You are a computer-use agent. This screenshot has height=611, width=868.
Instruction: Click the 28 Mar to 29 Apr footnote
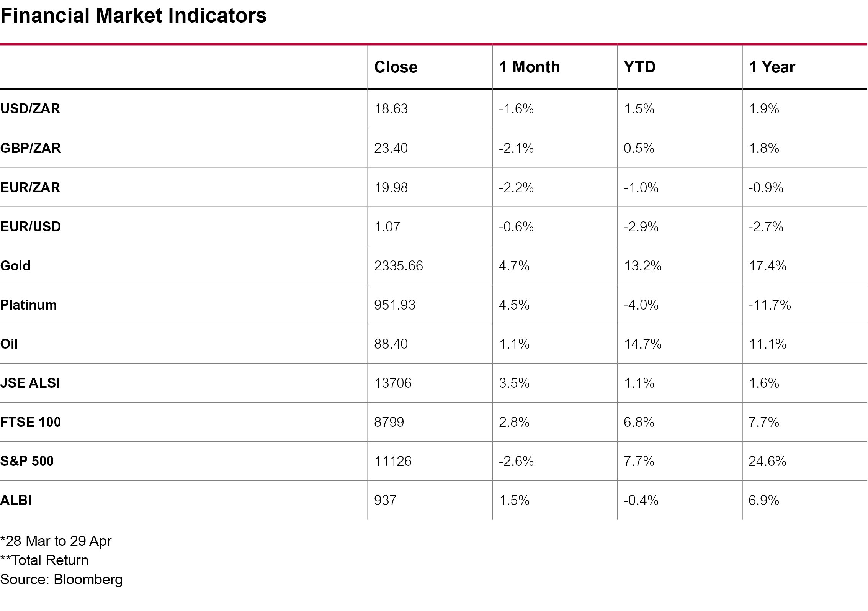point(56,541)
